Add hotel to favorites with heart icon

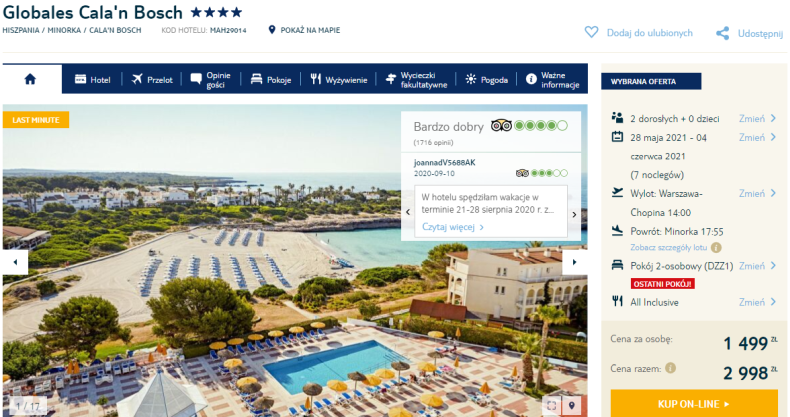click(x=591, y=33)
